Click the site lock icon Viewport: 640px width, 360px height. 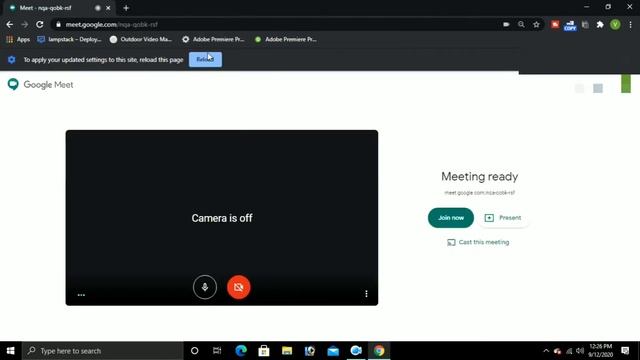pos(58,24)
